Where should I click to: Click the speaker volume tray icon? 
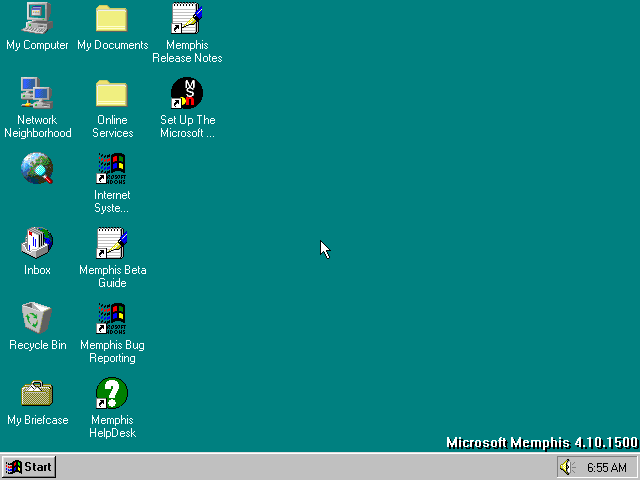[x=567, y=467]
